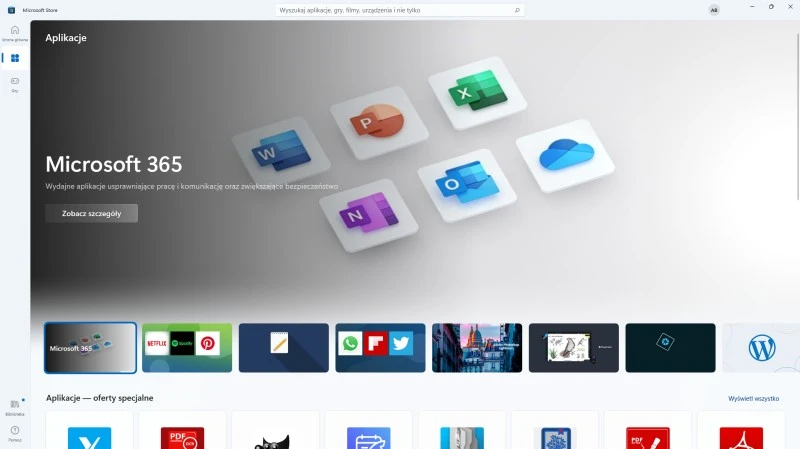The image size is (800, 449).
Task: Open the red PDF editor pen app card
Action: click(x=648, y=431)
